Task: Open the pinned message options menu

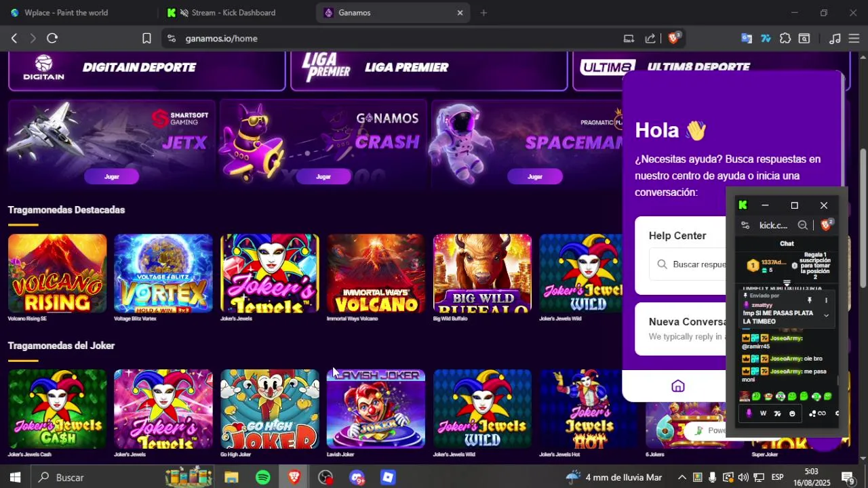Action: coord(826,300)
